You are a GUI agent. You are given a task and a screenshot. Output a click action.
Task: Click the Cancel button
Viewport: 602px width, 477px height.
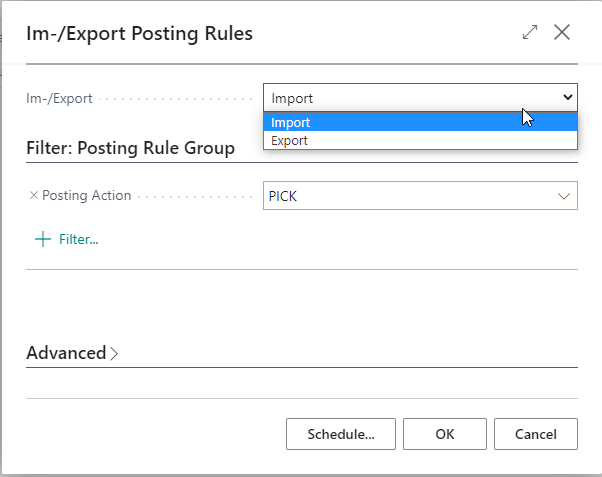pos(536,434)
